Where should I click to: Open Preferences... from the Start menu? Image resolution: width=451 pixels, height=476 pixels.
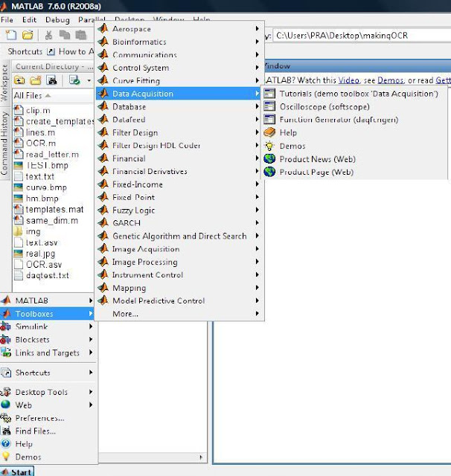tap(47, 418)
